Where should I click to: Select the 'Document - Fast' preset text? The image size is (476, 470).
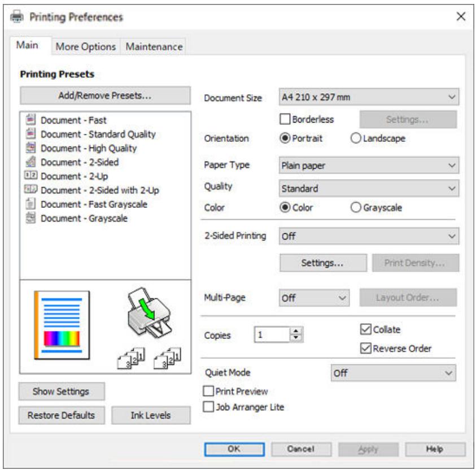click(74, 120)
